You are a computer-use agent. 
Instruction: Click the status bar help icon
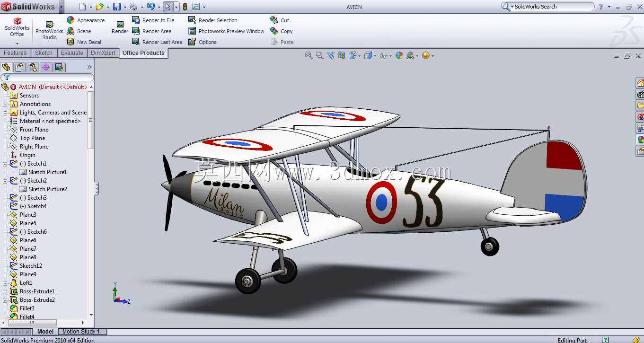[x=606, y=340]
